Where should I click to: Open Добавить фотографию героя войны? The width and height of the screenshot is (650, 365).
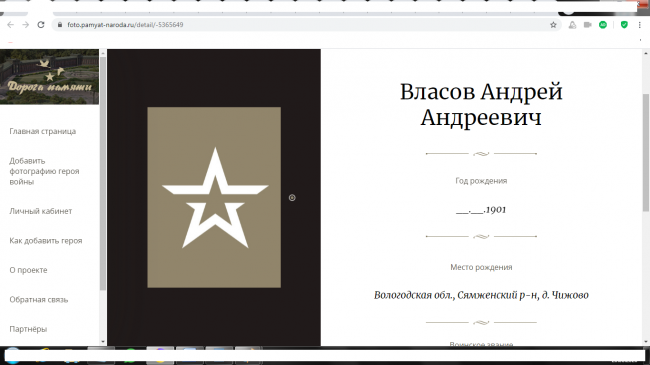click(x=44, y=171)
